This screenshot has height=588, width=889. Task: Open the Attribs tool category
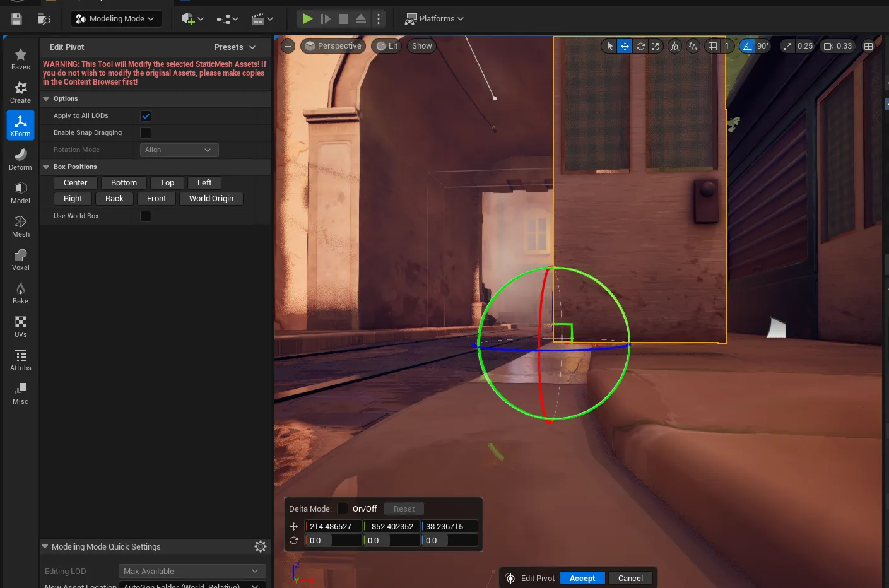[x=20, y=360]
